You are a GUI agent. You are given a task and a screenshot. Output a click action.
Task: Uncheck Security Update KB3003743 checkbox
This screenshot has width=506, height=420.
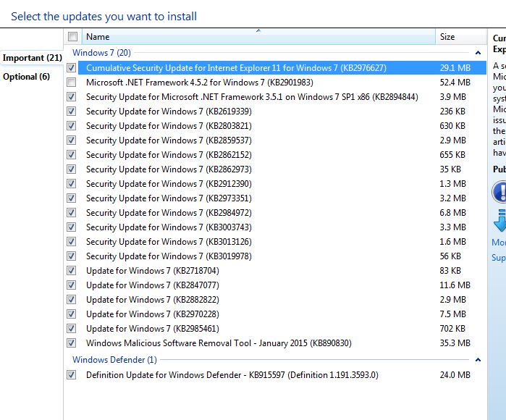tap(72, 227)
